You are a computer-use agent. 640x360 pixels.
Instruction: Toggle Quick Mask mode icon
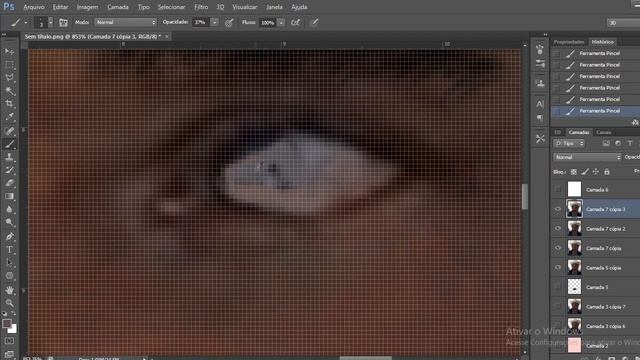(9, 341)
